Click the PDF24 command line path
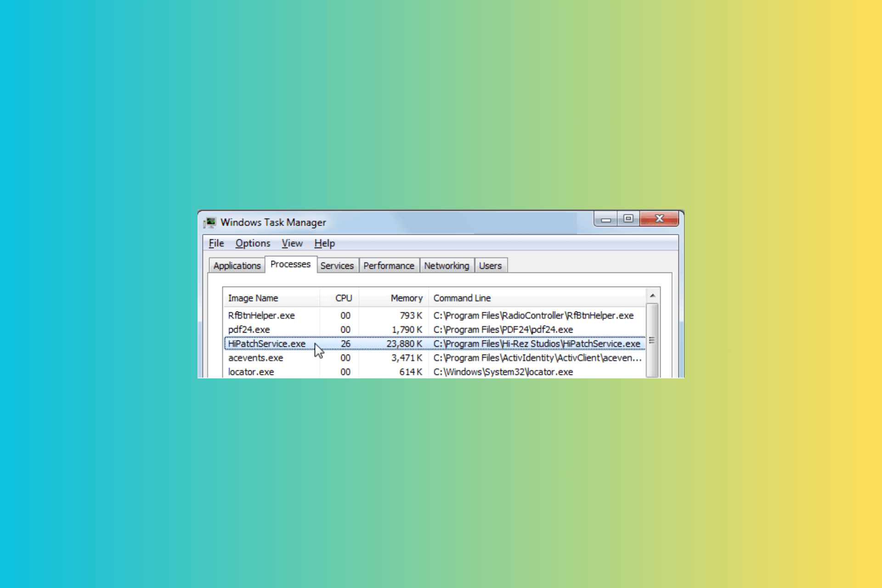The image size is (882, 588). [x=503, y=330]
